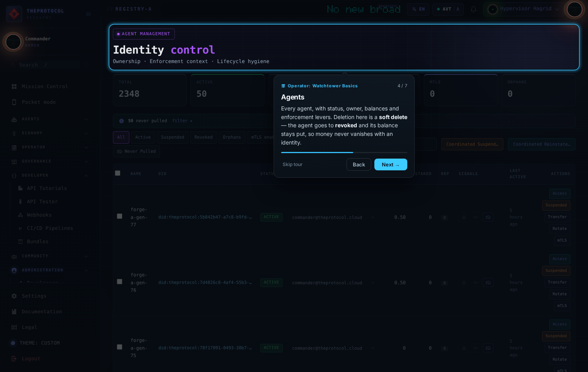This screenshot has height=372, width=588.
Task: Click the Coordinated Reinstate button
Action: (x=542, y=144)
